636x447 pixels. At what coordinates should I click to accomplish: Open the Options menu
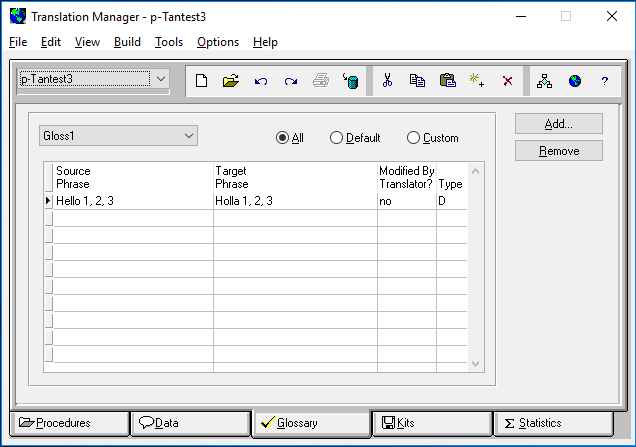coord(218,42)
